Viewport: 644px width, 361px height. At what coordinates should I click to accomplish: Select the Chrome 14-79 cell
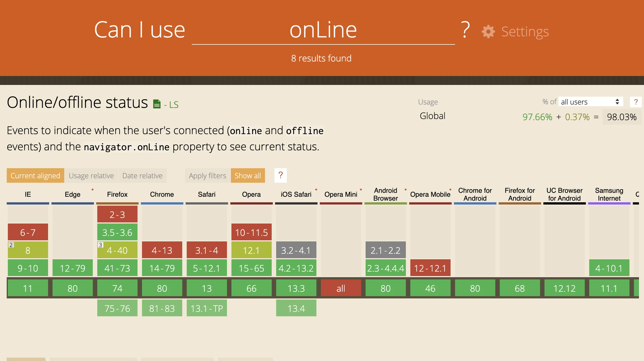point(162,268)
